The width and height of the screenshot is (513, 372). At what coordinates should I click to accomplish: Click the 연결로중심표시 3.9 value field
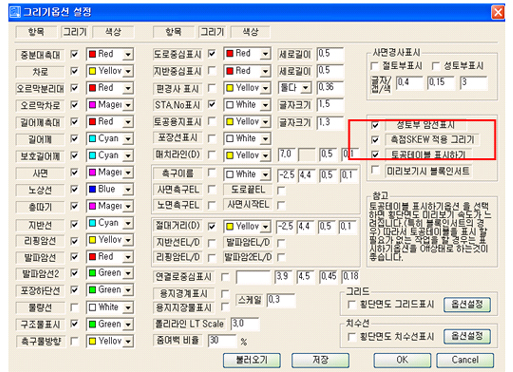284,277
